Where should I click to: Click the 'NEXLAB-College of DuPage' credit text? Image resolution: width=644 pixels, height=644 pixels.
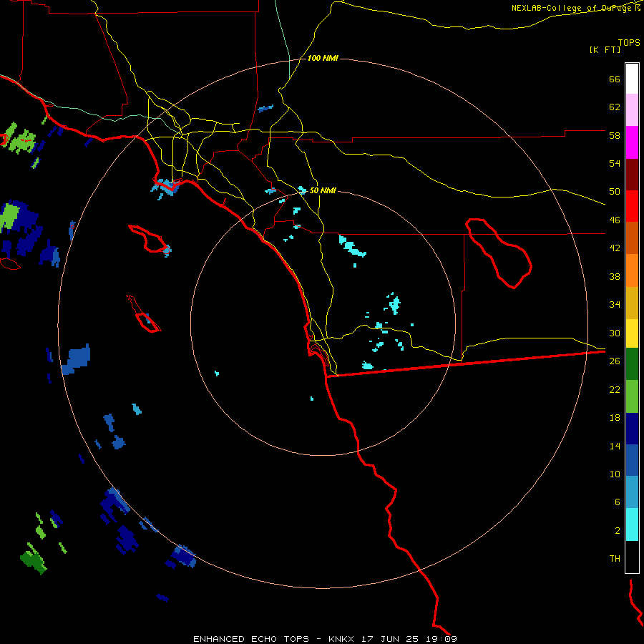pos(572,8)
